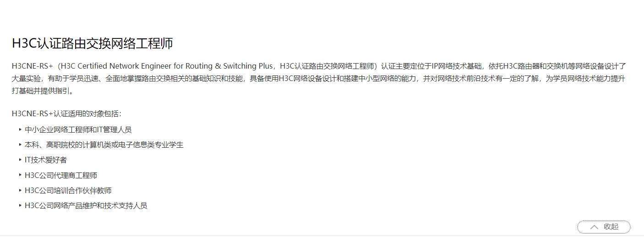Click the H3C认证路由交换网络工程师 heading

pos(93,43)
